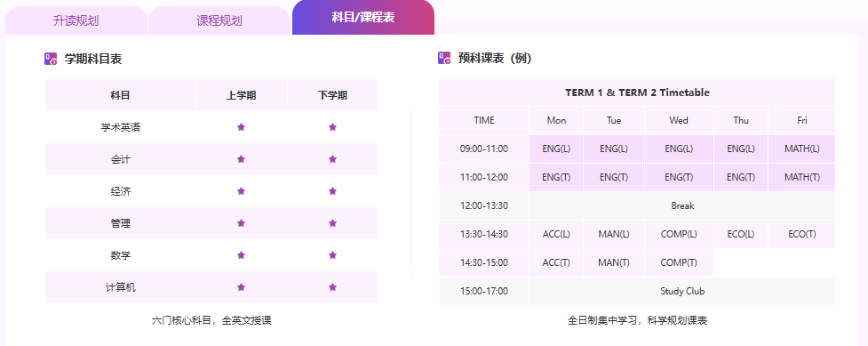Click the icon beside 学期科目表 heading
868x346 pixels.
[x=51, y=59]
